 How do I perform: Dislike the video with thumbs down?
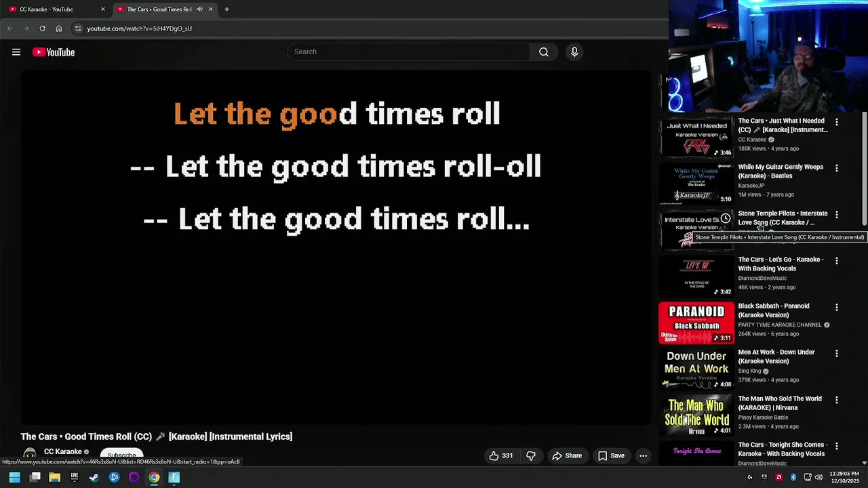tap(531, 456)
